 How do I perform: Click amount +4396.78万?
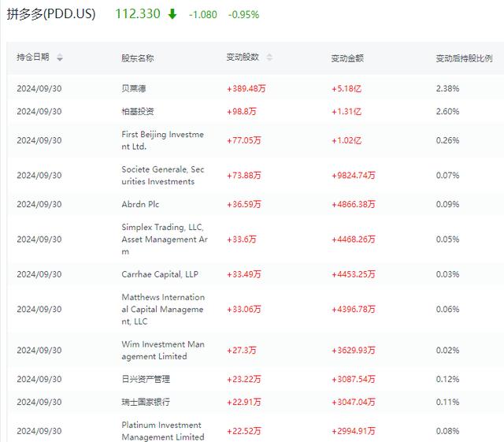point(354,309)
